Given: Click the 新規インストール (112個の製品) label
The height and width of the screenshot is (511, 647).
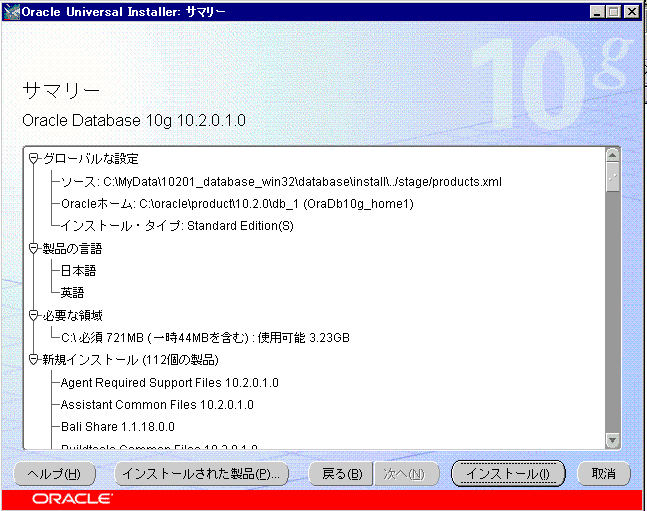Looking at the screenshot, I should (x=130, y=360).
